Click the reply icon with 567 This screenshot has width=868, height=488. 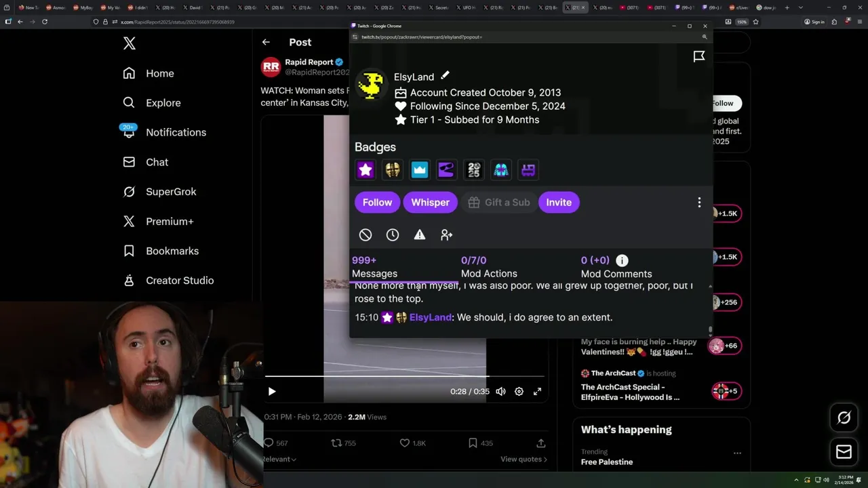[x=269, y=443]
